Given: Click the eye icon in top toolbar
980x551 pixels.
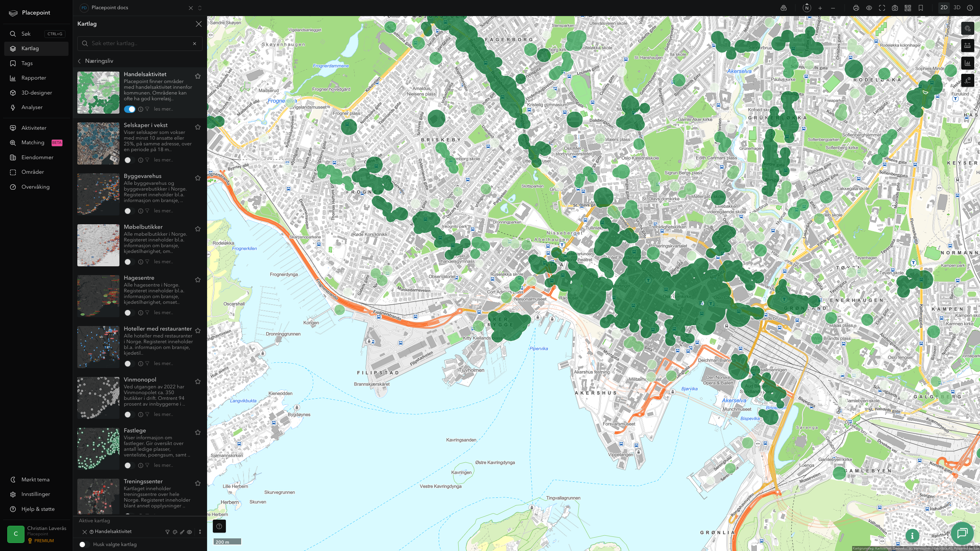Looking at the screenshot, I should point(869,8).
